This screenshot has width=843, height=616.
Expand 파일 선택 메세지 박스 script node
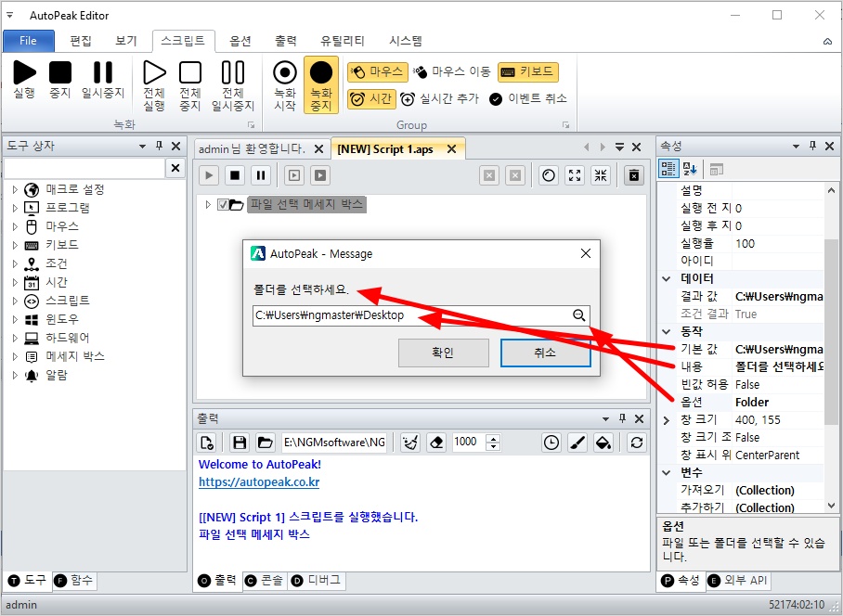(208, 205)
